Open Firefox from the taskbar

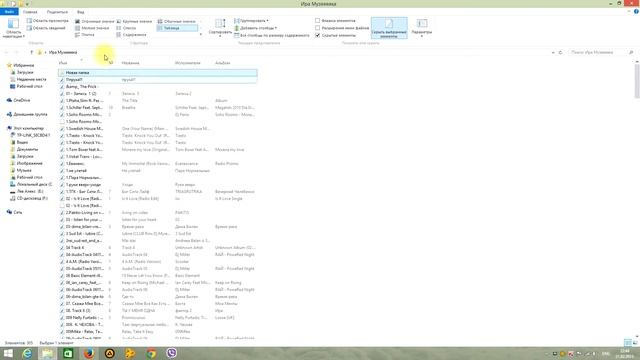click(89, 353)
